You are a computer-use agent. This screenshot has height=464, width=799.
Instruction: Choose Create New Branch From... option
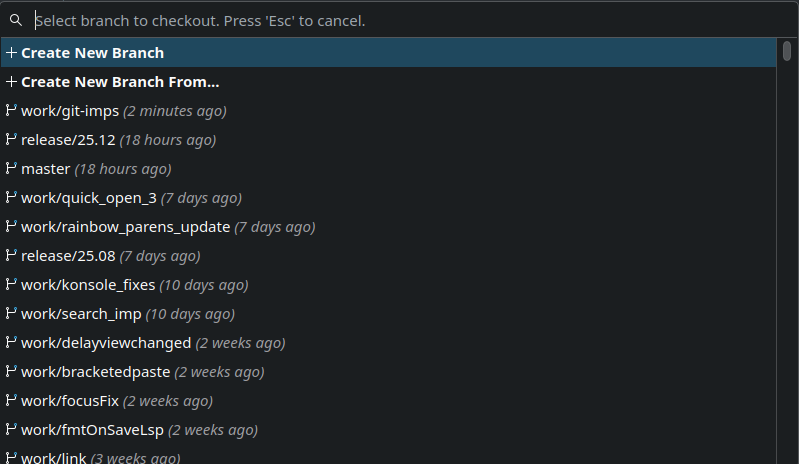click(x=120, y=82)
